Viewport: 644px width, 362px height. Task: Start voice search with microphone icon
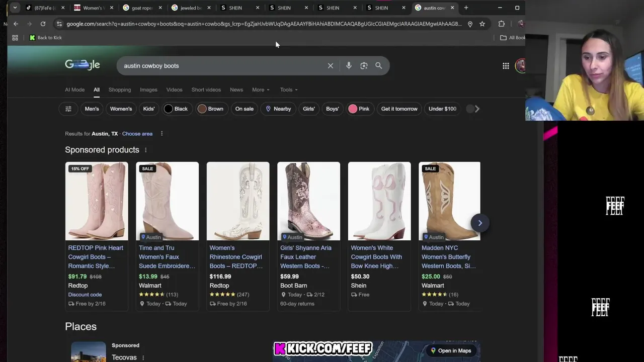[x=349, y=66]
